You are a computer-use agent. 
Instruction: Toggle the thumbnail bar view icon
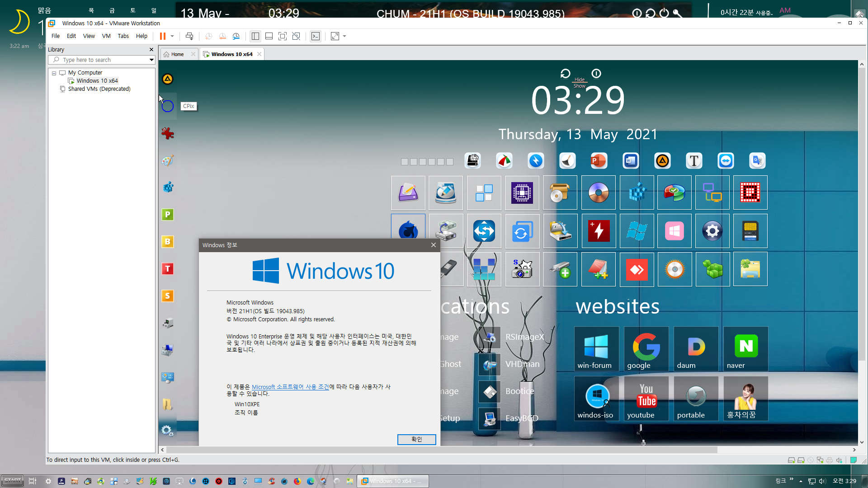pos(269,36)
